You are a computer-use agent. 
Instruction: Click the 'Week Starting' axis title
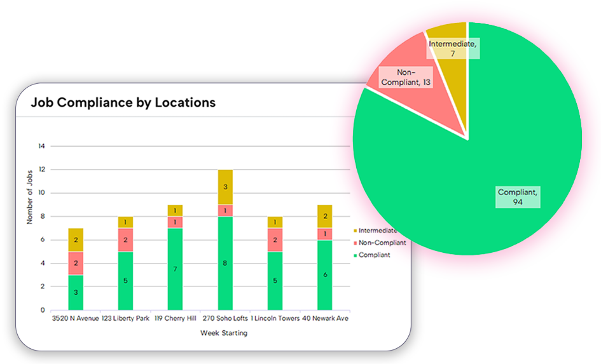coord(224,333)
